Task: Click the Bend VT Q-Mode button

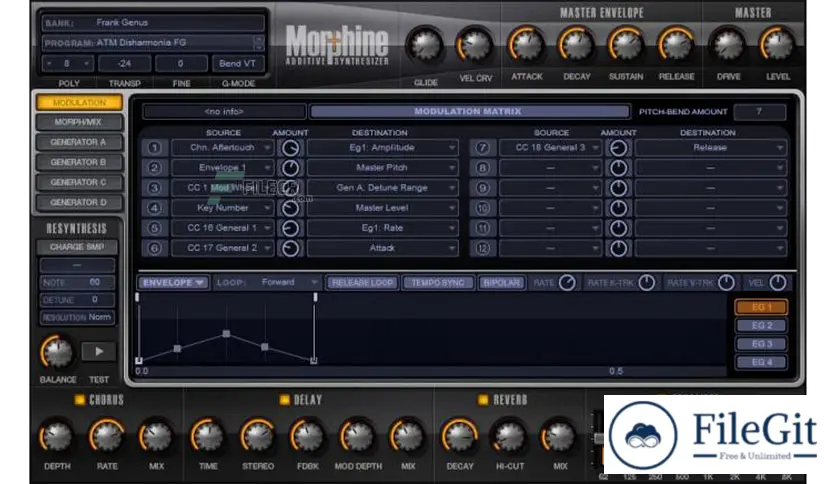Action: tap(237, 63)
